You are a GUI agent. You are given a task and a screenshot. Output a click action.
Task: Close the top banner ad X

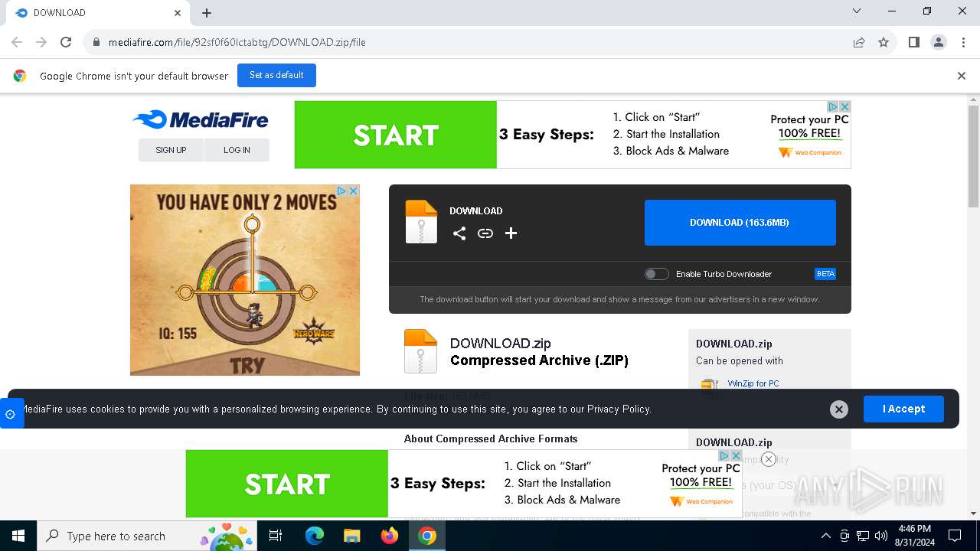pyautogui.click(x=845, y=106)
